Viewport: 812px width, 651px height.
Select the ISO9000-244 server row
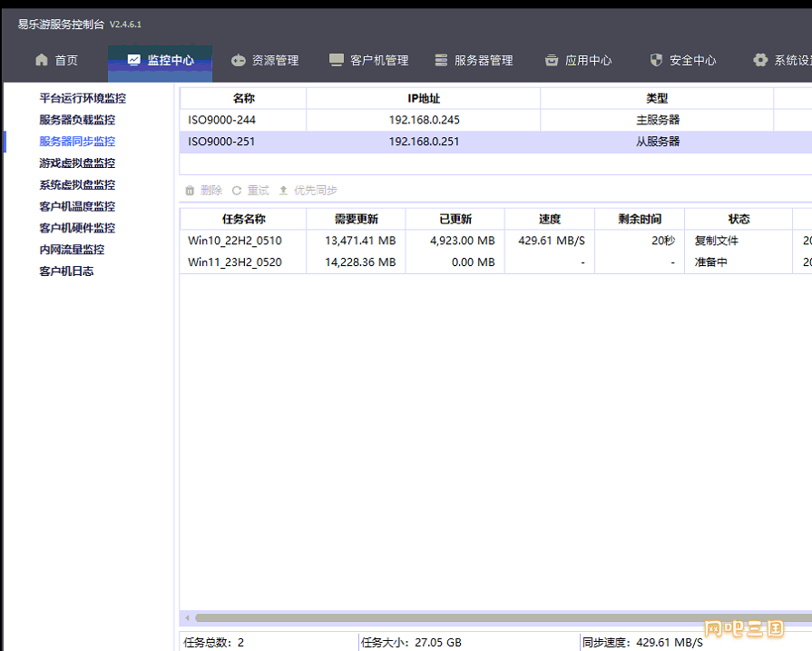495,120
